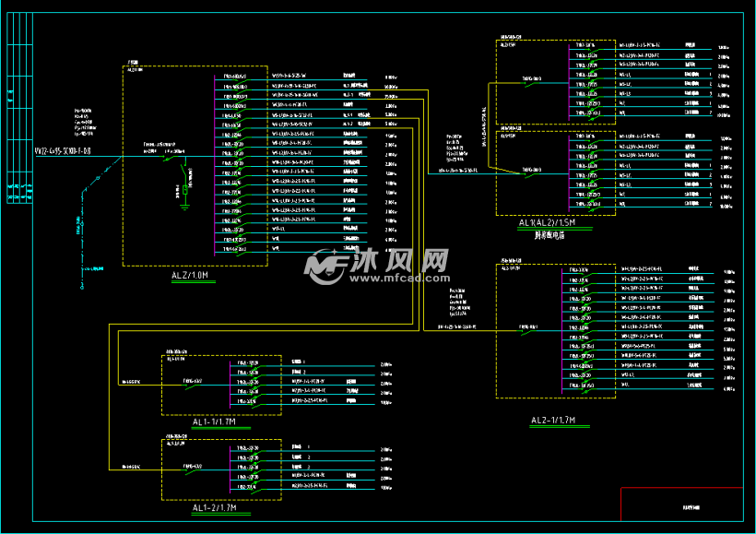This screenshot has height=534, width=756.
Task: Click the ALZ/1.0M panel label
Action: click(x=191, y=276)
